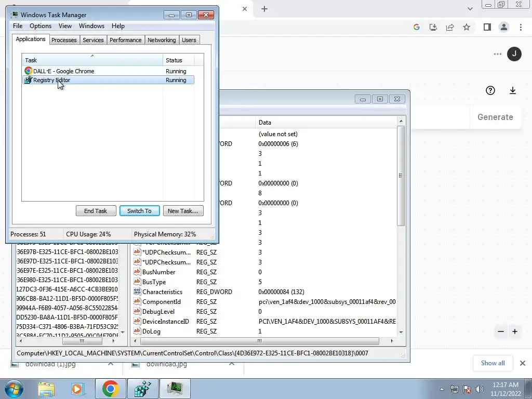Open Chrome three-dot menu
This screenshot has height=399, width=532.
click(521, 27)
